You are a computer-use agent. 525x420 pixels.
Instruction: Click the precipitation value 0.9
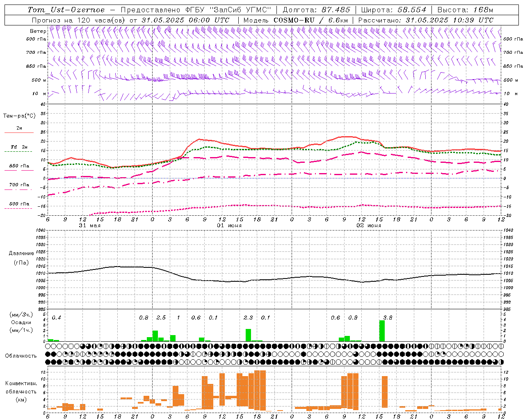pyautogui.click(x=353, y=318)
